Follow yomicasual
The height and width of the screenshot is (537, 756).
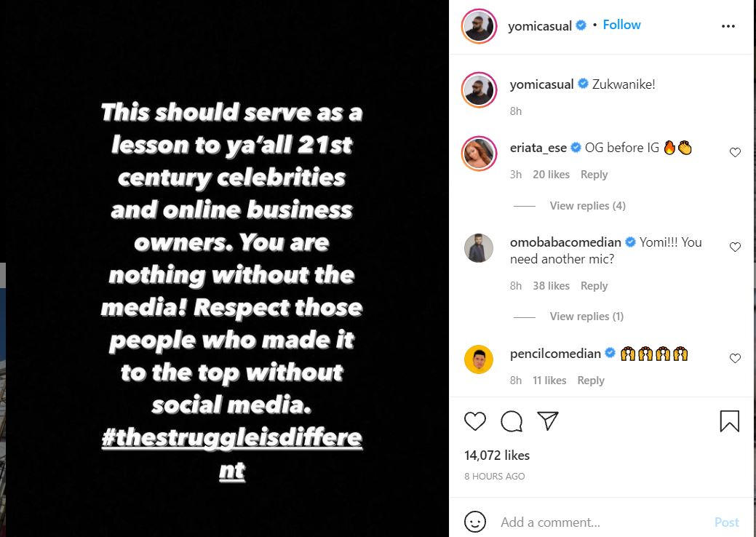pos(621,25)
